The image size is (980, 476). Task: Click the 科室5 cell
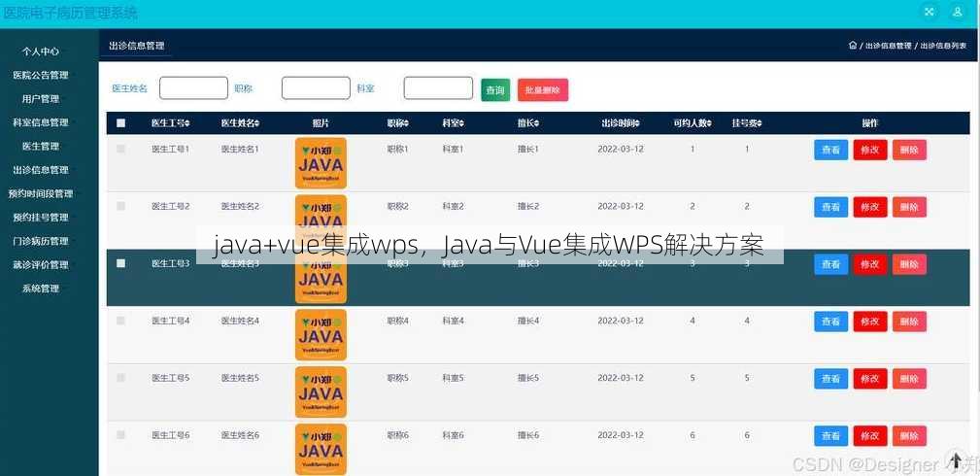pyautogui.click(x=454, y=379)
